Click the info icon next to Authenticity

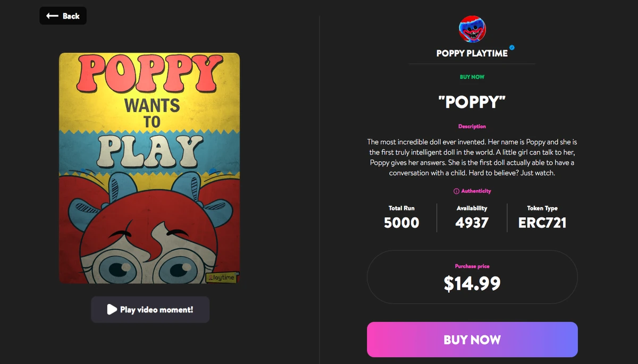[457, 191]
